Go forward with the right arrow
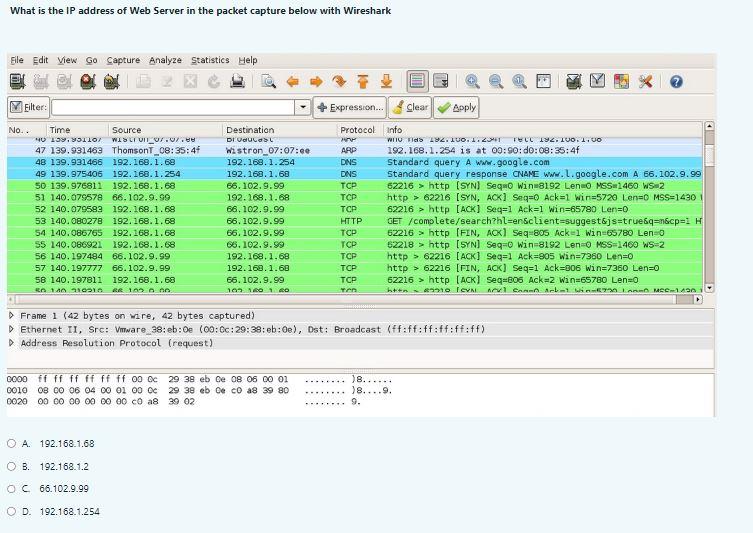This screenshot has width=753, height=533. click(x=316, y=81)
